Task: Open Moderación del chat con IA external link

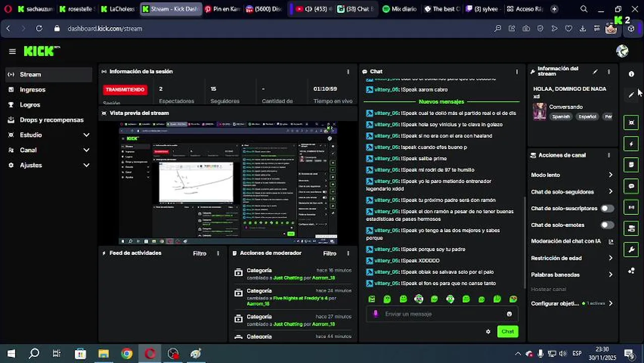Action: point(611,241)
